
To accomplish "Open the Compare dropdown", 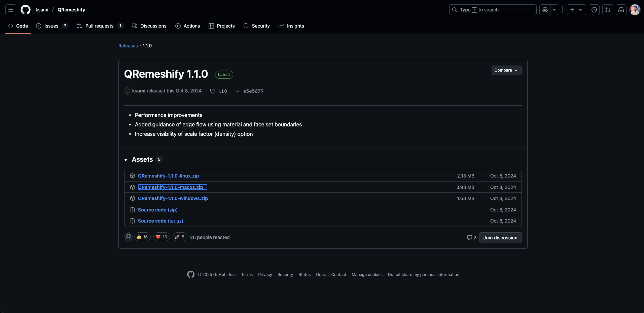I will point(506,70).
